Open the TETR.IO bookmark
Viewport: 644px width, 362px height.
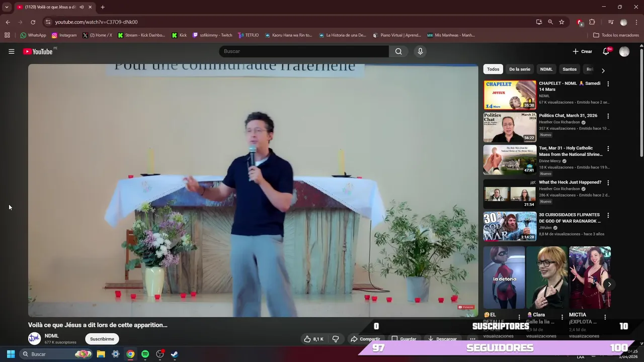248,35
